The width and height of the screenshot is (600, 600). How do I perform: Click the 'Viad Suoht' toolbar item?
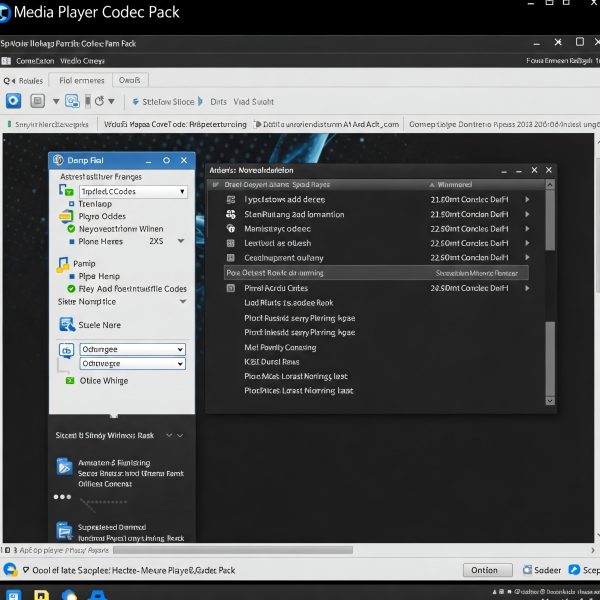[254, 102]
